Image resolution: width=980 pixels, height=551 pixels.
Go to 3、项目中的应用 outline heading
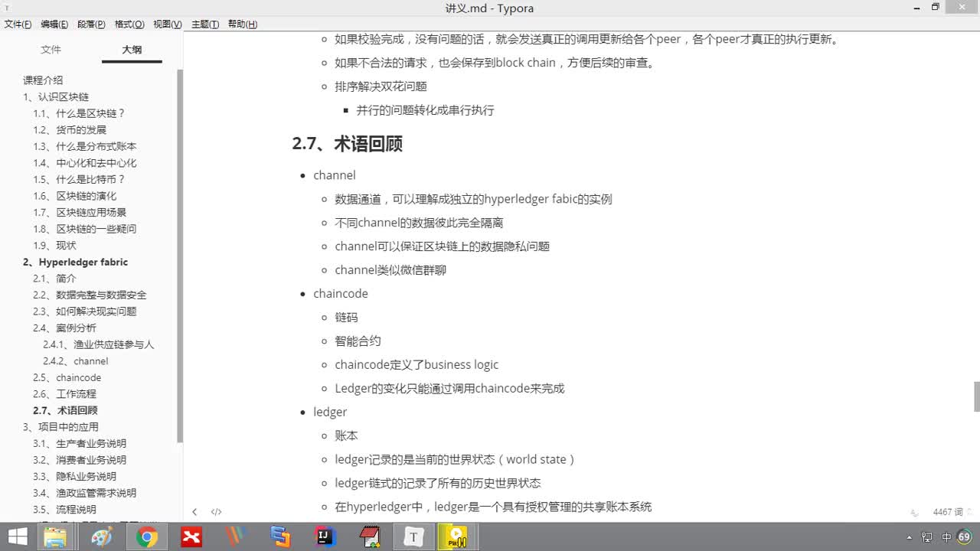(x=60, y=427)
